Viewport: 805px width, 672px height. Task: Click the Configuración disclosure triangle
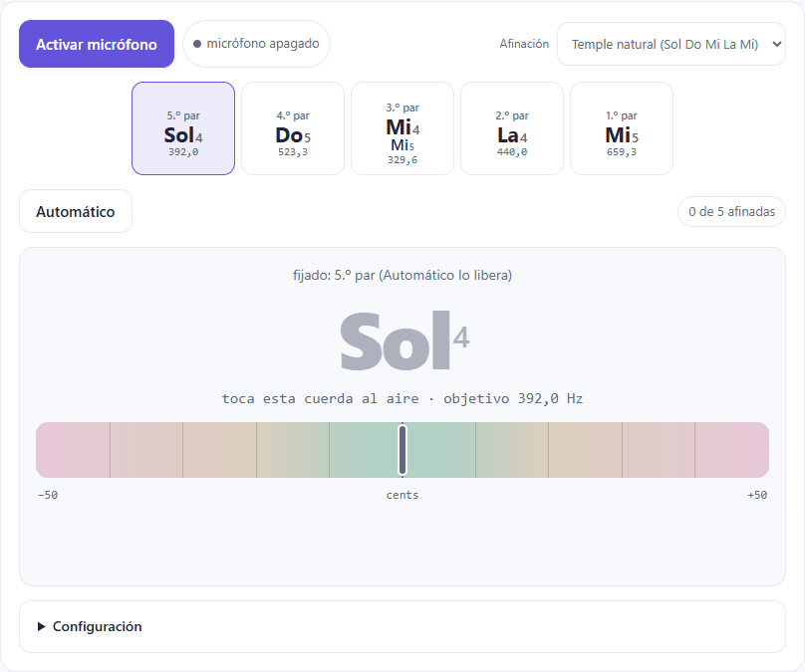click(41, 627)
